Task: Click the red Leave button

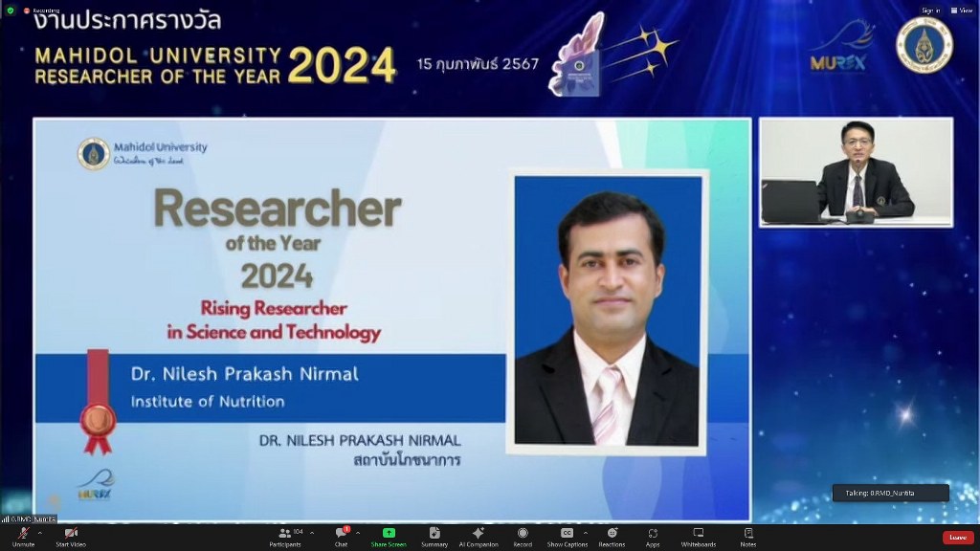Action: 958,538
